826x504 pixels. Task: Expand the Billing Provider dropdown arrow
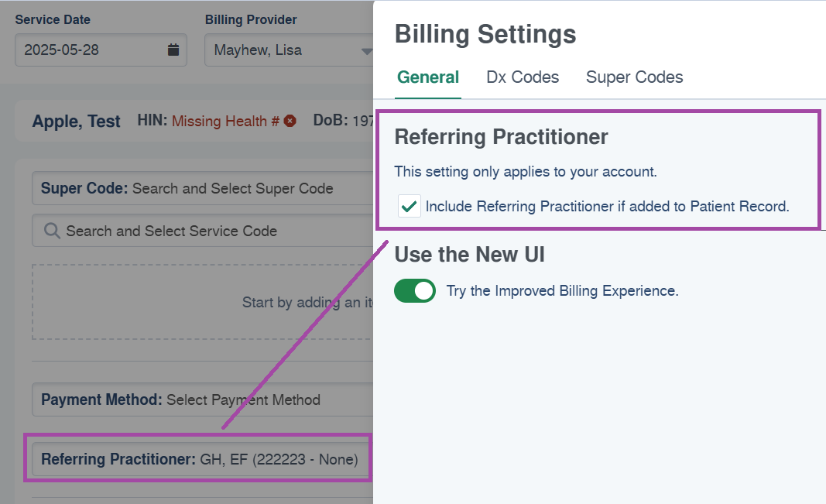[x=367, y=51]
